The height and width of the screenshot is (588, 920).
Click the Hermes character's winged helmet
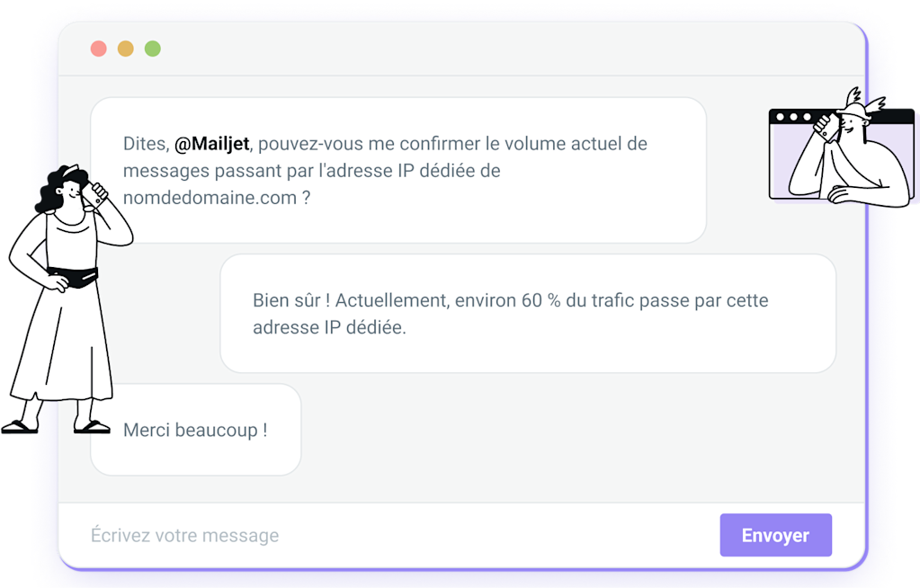point(860,105)
